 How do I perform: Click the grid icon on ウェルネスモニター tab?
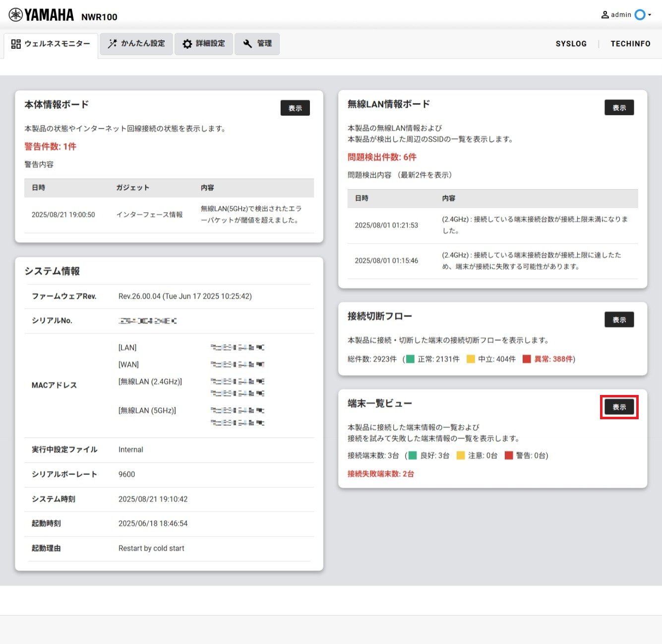(x=15, y=44)
